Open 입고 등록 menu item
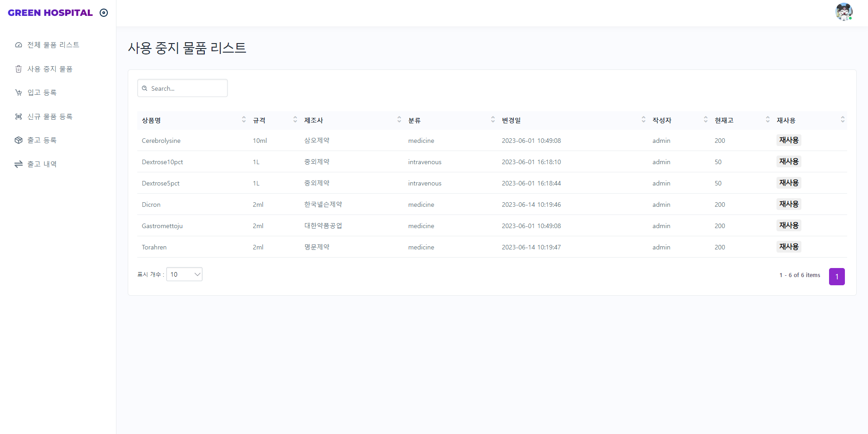Viewport: 868px width, 434px height. (42, 93)
